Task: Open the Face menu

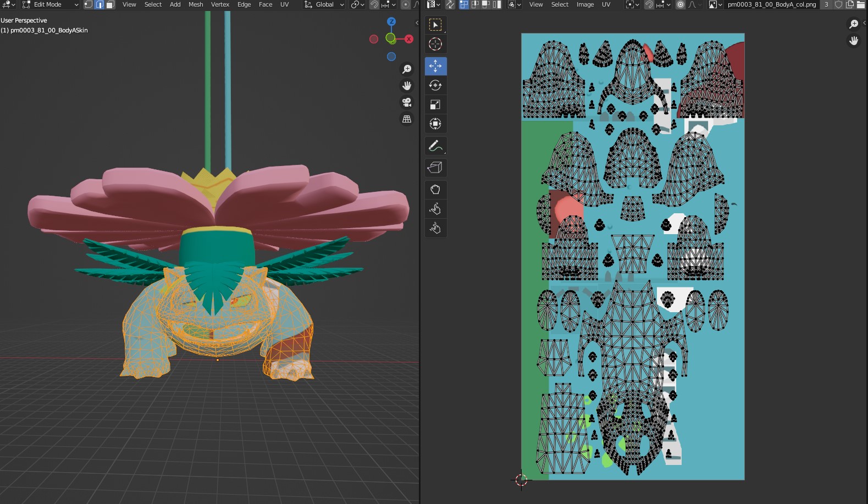Action: [x=266, y=4]
